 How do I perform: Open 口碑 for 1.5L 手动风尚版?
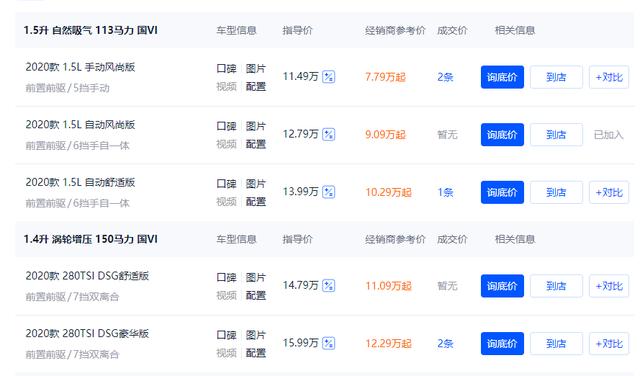click(x=227, y=69)
